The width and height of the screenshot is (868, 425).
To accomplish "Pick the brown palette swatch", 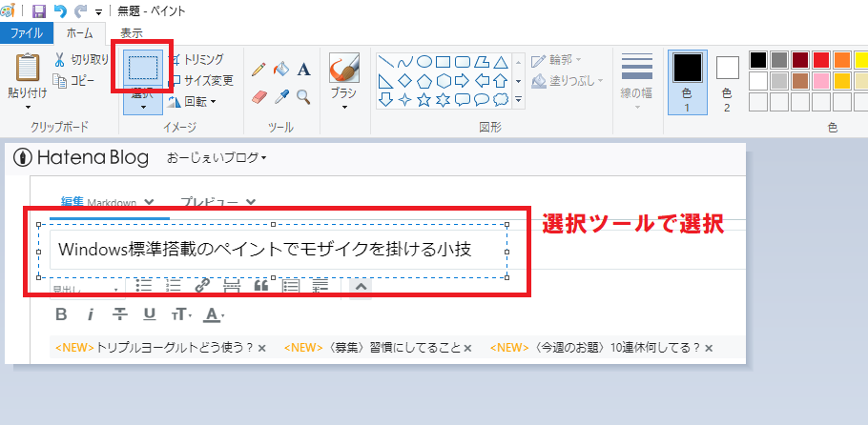I will (800, 81).
